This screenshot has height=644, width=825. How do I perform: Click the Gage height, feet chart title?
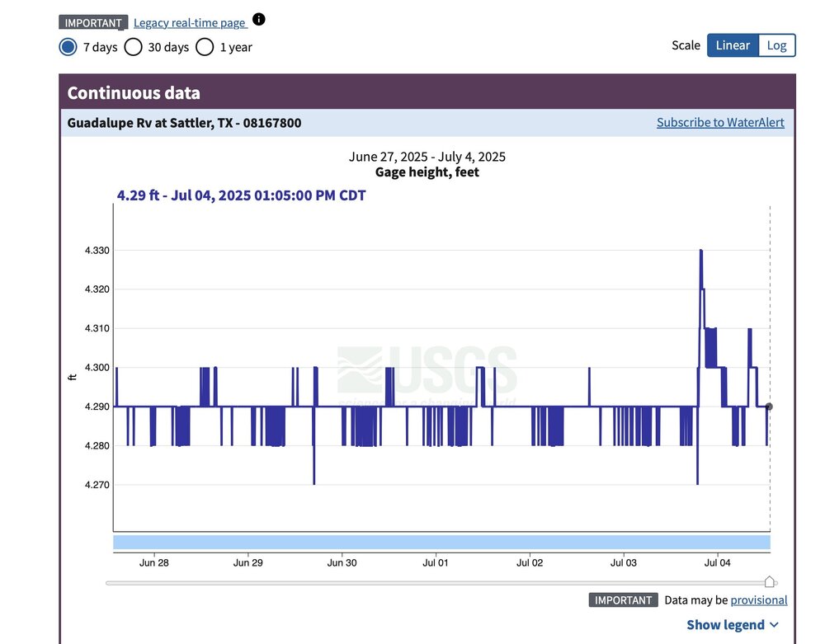pos(427,172)
